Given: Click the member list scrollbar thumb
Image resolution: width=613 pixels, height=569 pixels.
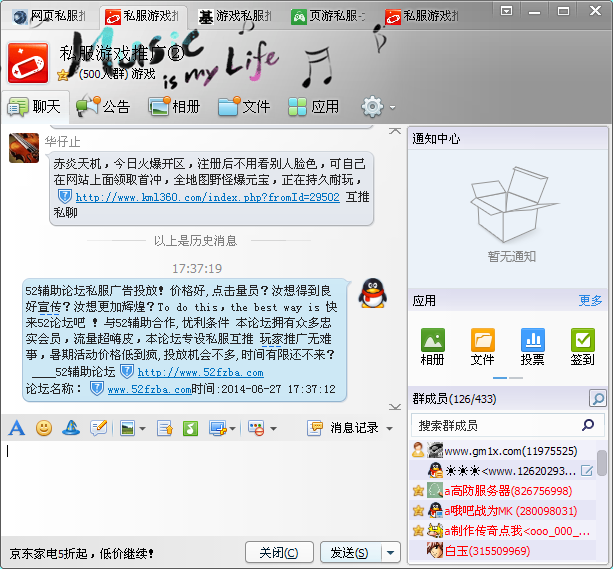Looking at the screenshot, I should pyautogui.click(x=602, y=463).
